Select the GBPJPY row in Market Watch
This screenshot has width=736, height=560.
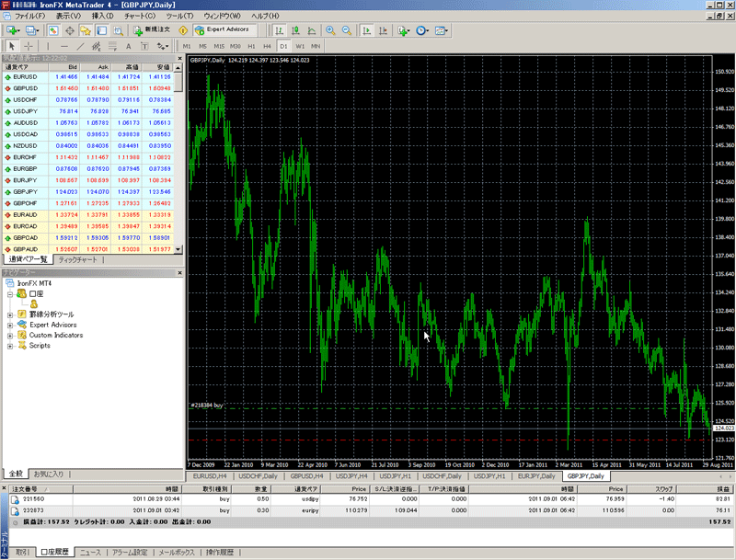[87, 192]
